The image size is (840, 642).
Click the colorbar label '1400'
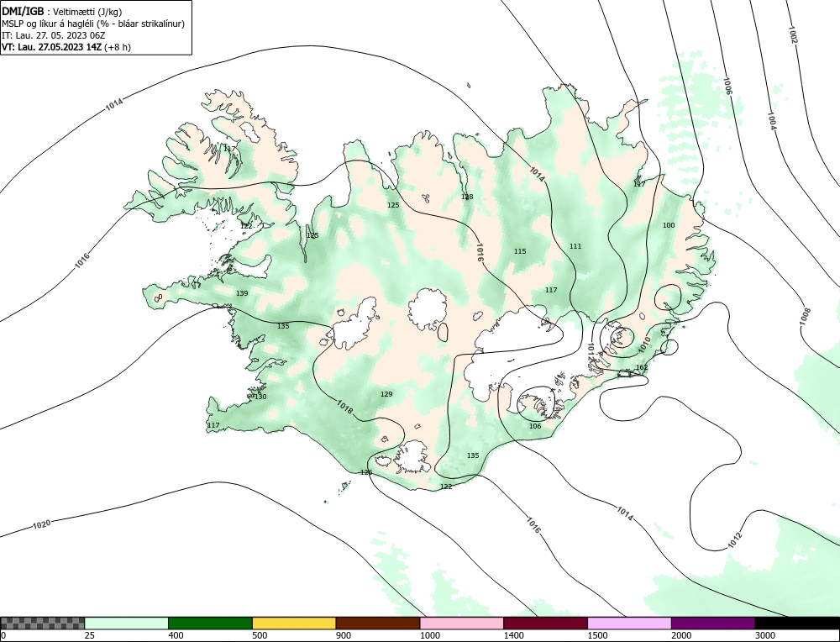coord(513,635)
